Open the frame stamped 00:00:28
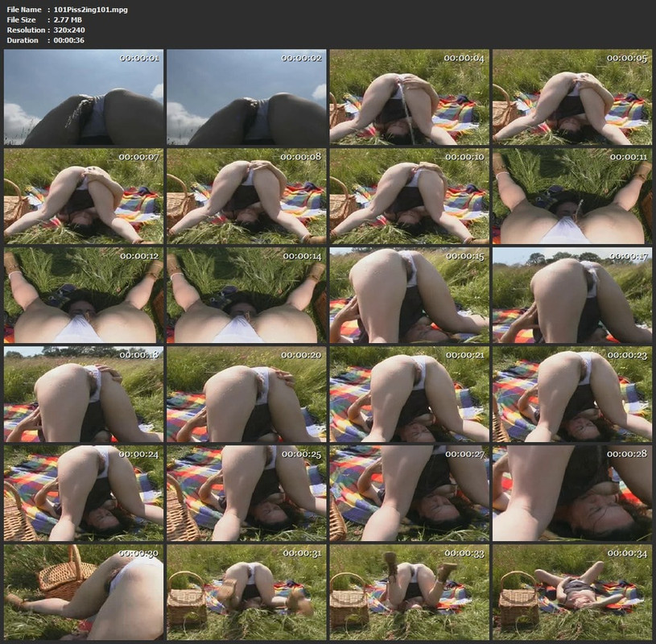Screen dimensions: 656x644 pyautogui.click(x=572, y=493)
